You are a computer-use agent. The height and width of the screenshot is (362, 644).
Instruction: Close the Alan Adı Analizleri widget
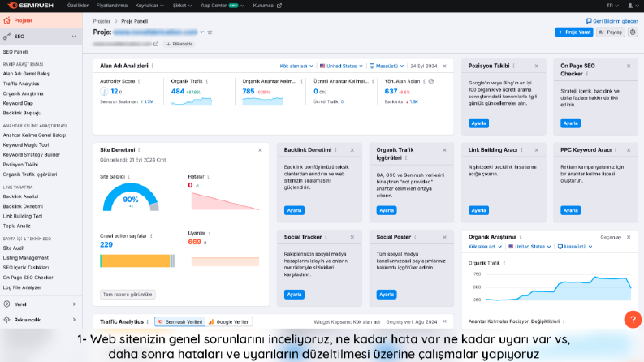(x=444, y=66)
